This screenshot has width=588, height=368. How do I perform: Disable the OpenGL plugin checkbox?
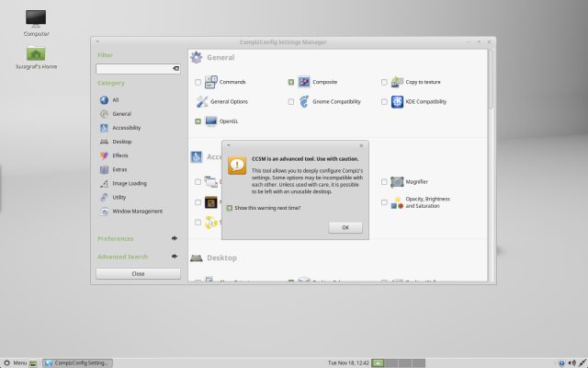(198, 121)
